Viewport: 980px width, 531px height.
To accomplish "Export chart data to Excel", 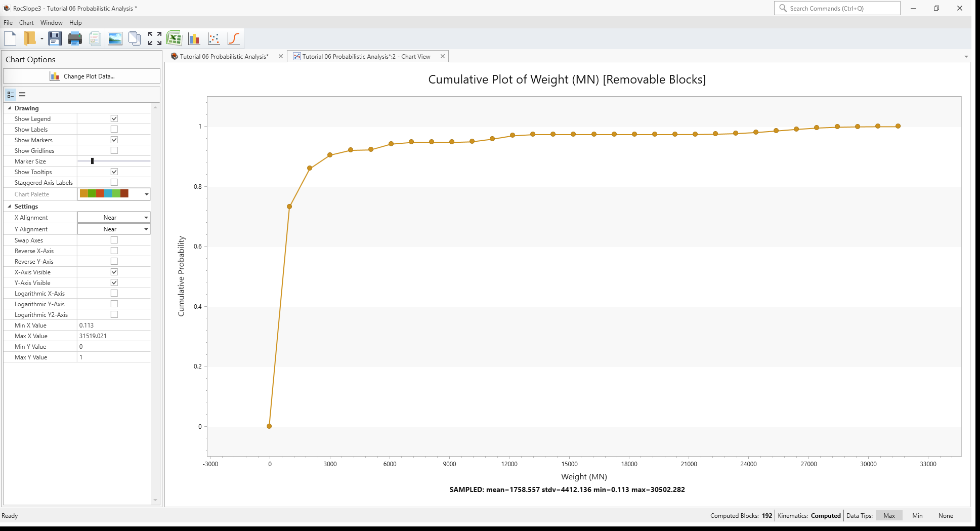I will click(174, 38).
